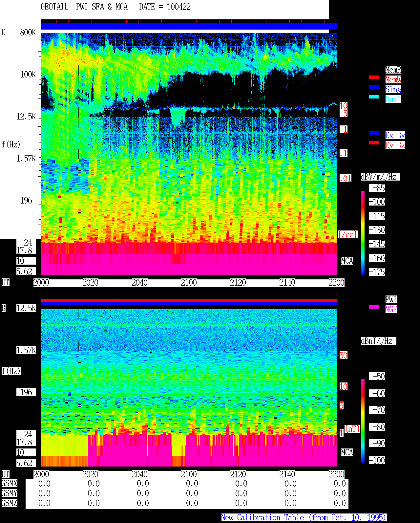Click the -60 magnetic scale value
Image resolution: width=420 pixels, height=523 pixels.
(377, 393)
